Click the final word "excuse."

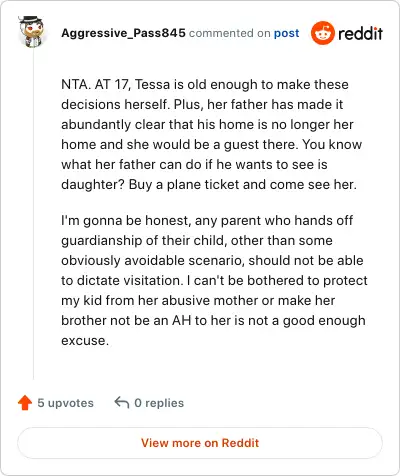click(85, 341)
